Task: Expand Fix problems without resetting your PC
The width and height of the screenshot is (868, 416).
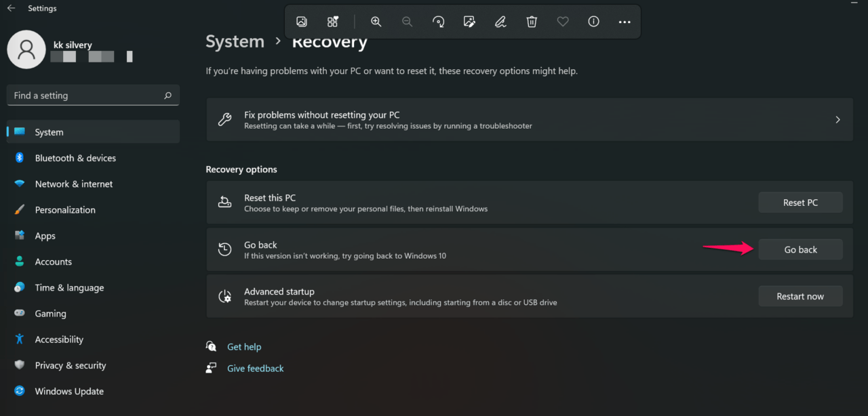Action: pos(529,120)
